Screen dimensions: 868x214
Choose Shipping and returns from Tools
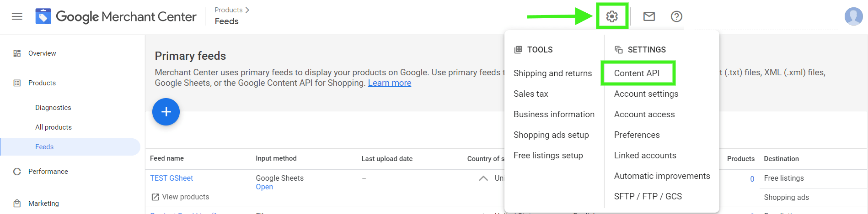552,73
